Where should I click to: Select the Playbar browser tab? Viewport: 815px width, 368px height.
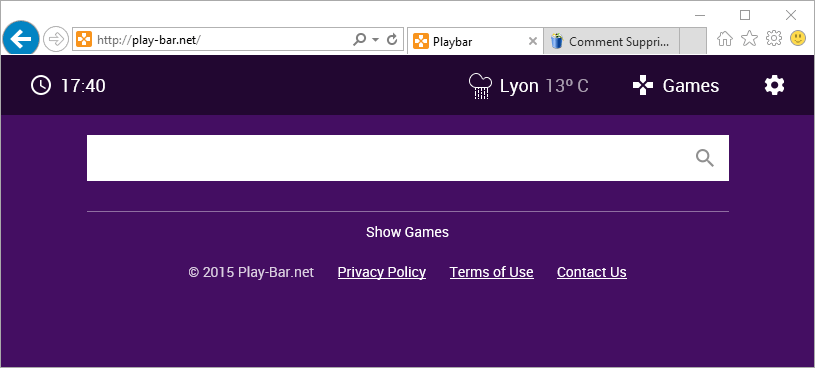(x=475, y=41)
